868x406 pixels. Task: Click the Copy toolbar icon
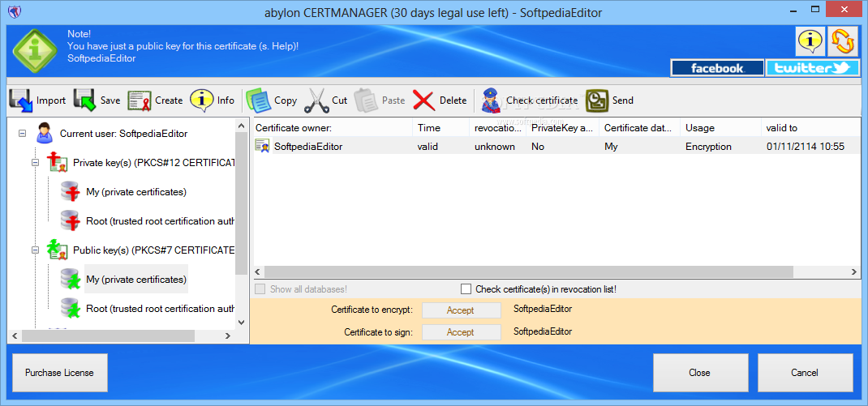click(x=258, y=100)
